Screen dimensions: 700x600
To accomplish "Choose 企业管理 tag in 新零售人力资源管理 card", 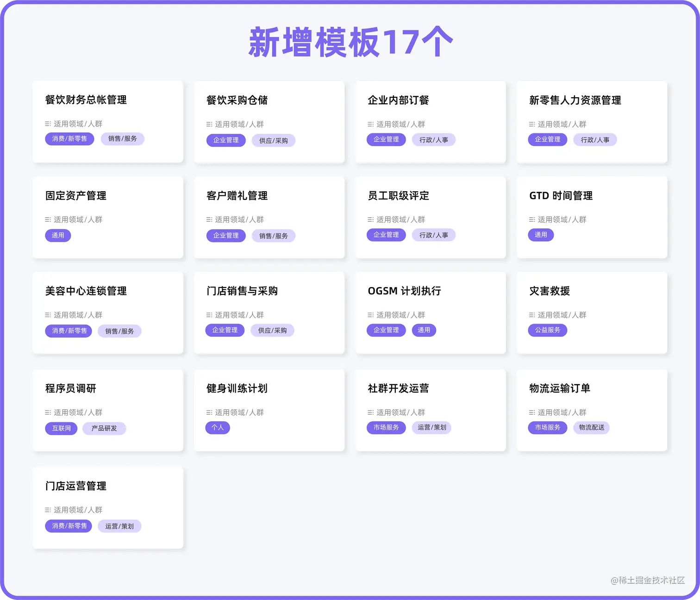I will [x=548, y=139].
